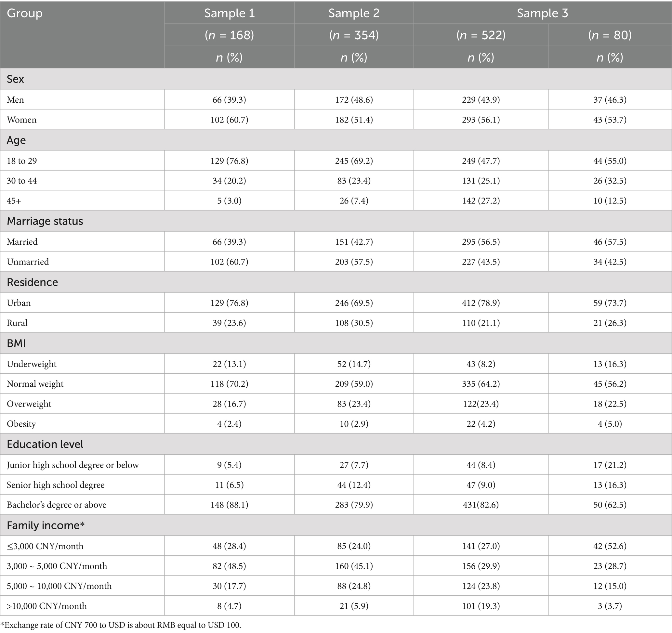Select the Sample 1 column header
Image resolution: width=672 pixels, height=633 pixels.
coord(229,13)
